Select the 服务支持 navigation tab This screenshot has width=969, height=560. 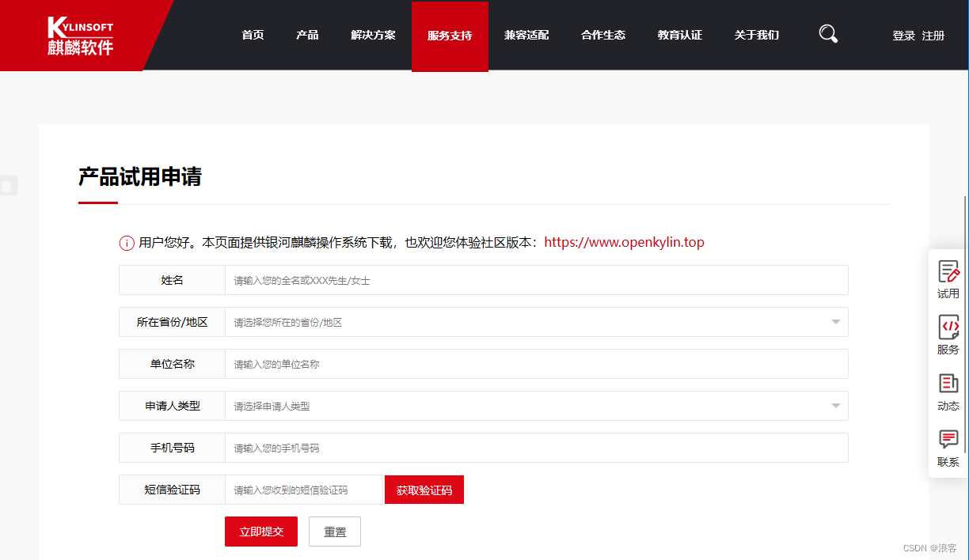click(x=450, y=35)
